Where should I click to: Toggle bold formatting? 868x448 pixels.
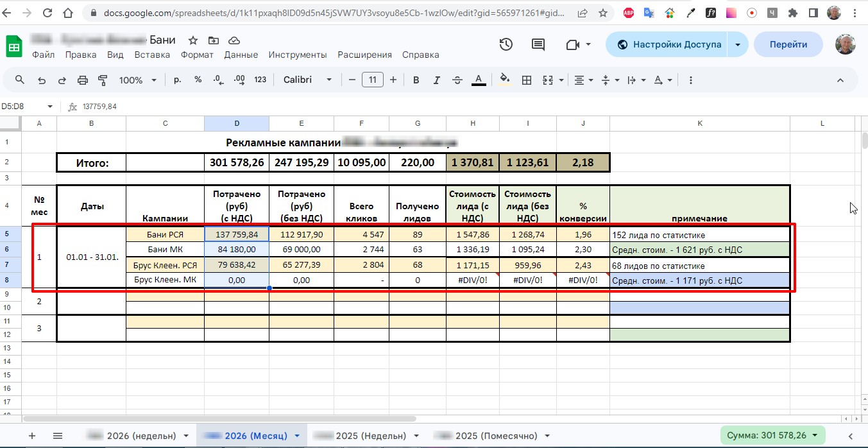pos(416,80)
